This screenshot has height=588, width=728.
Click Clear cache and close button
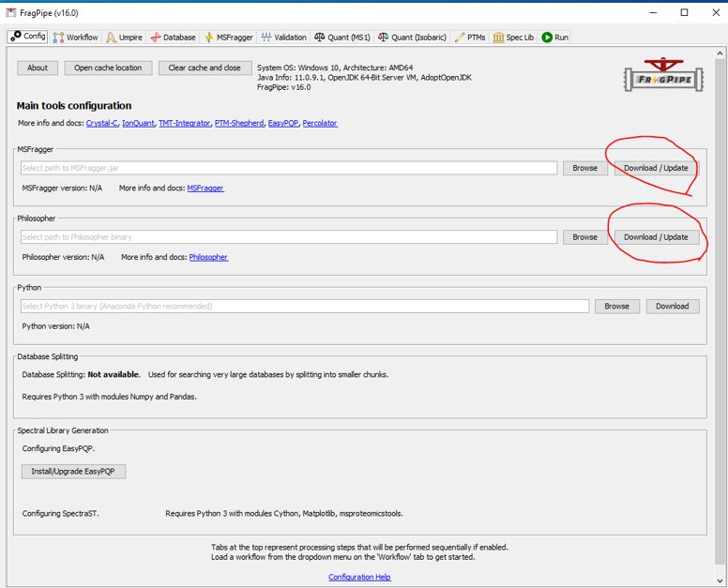coord(205,68)
